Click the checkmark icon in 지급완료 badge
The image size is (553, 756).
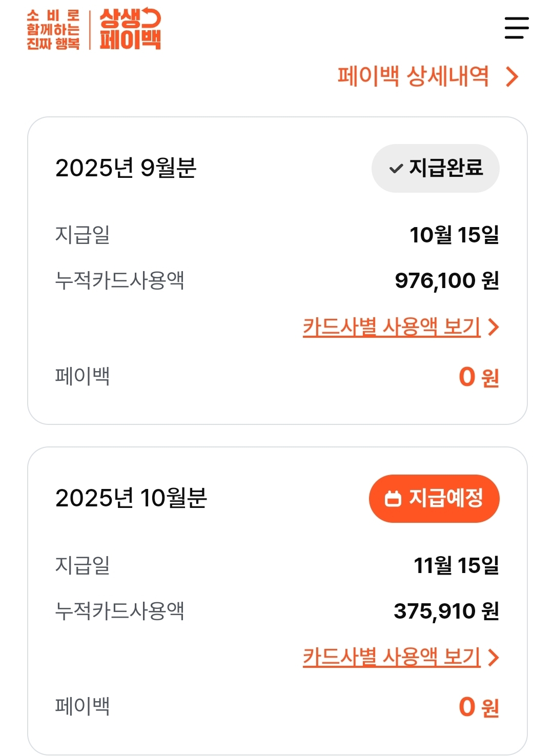click(x=396, y=169)
